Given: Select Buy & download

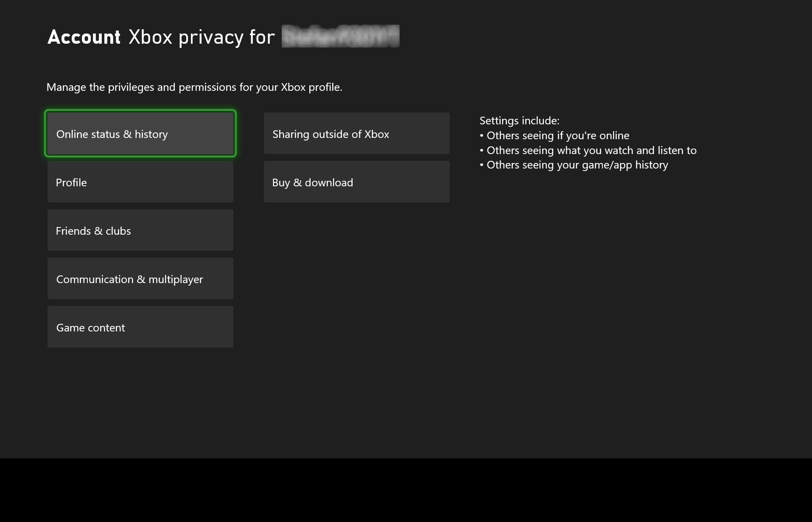Looking at the screenshot, I should coord(357,182).
